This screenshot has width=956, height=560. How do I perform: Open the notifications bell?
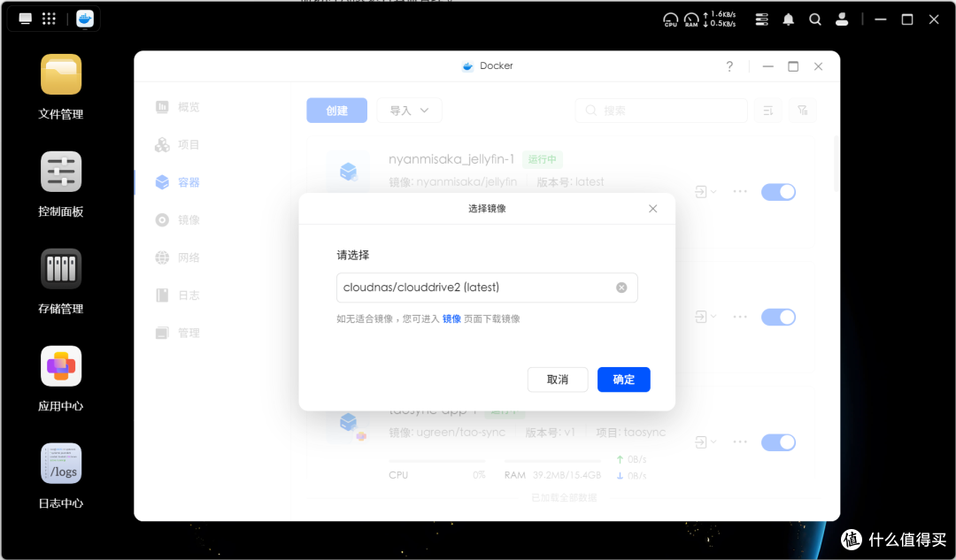[789, 19]
